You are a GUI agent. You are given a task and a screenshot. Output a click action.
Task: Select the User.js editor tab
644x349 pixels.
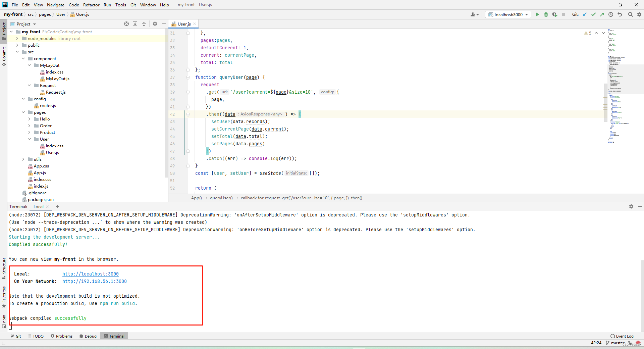[x=184, y=24]
